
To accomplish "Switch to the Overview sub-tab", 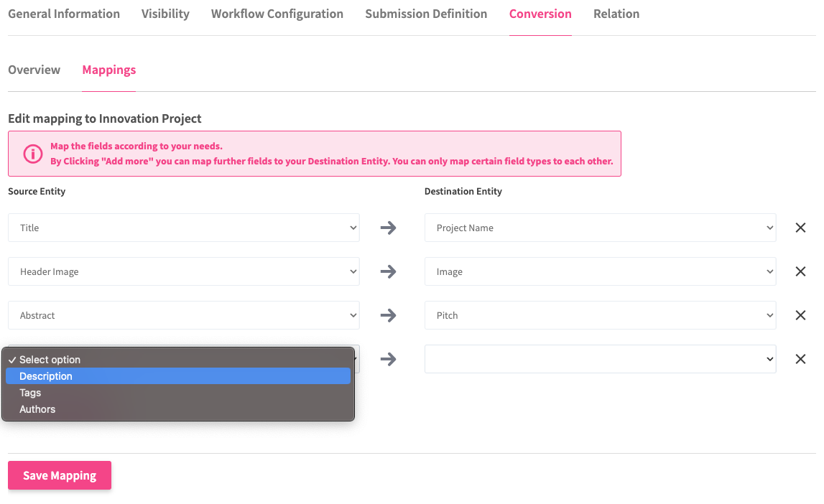I will point(34,70).
